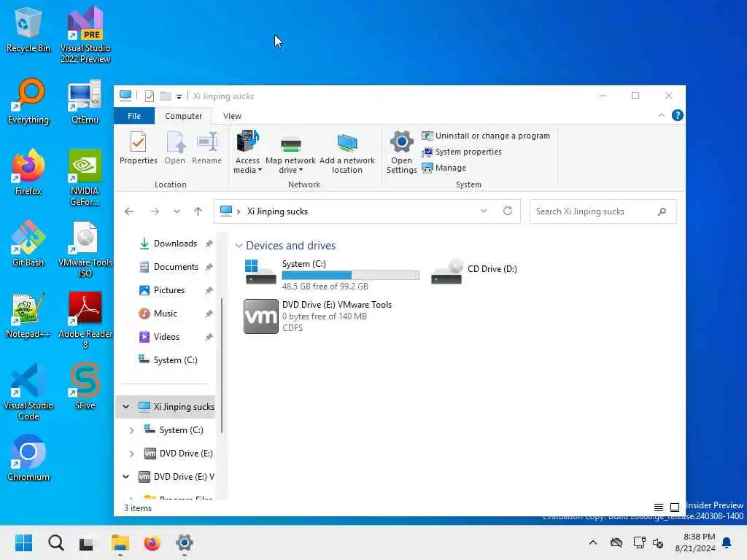This screenshot has height=560, width=747.
Task: Open Customize Quick Access Toolbar dropdown
Action: (179, 97)
